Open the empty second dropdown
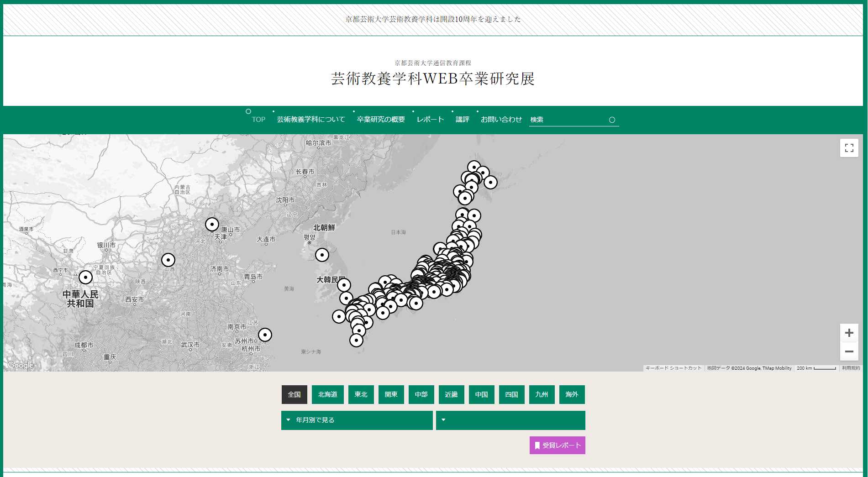Viewport: 868px width, 477px height. pos(510,420)
